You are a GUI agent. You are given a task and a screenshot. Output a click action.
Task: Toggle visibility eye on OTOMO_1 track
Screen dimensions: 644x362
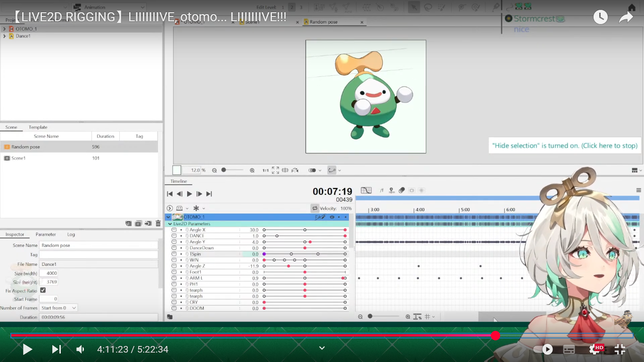click(332, 217)
